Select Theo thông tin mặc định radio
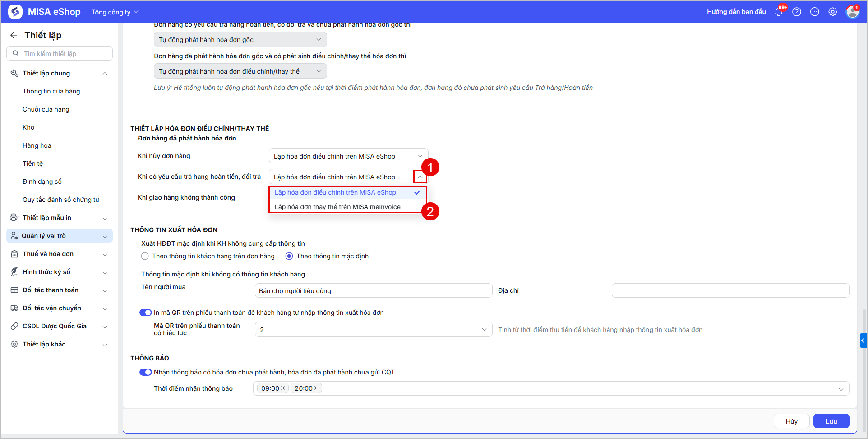868x439 pixels. pos(289,256)
